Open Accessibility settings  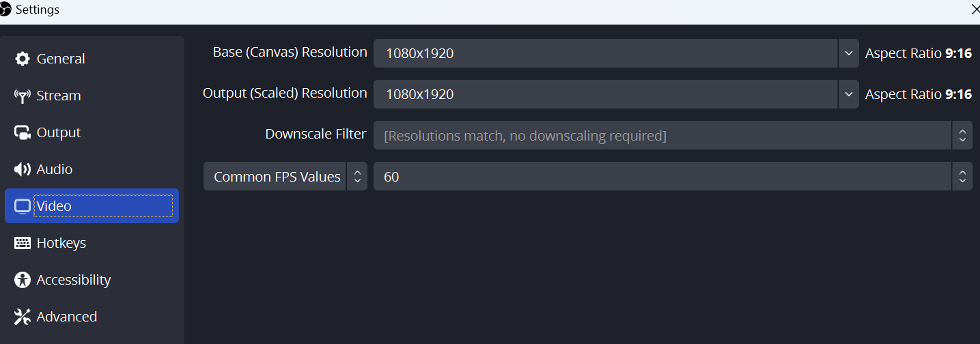pyautogui.click(x=92, y=280)
